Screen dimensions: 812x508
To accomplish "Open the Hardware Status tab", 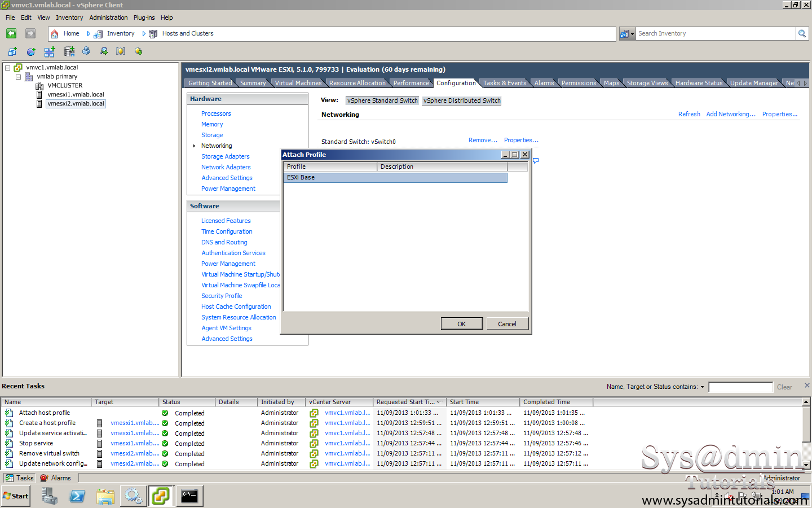I will click(x=699, y=83).
